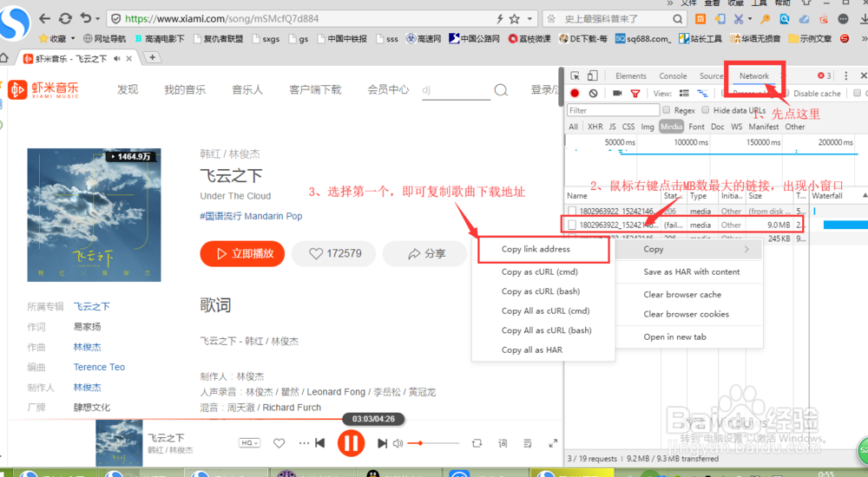Tick the Disable cache checkbox
Screen dimensions: 868x477
(x=786, y=93)
